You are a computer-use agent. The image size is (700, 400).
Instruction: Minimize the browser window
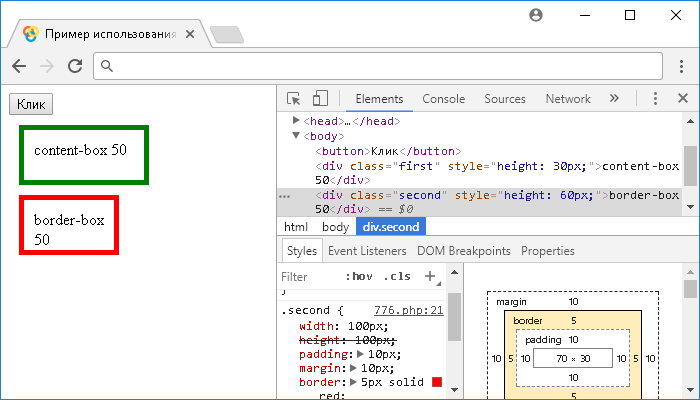click(x=585, y=15)
